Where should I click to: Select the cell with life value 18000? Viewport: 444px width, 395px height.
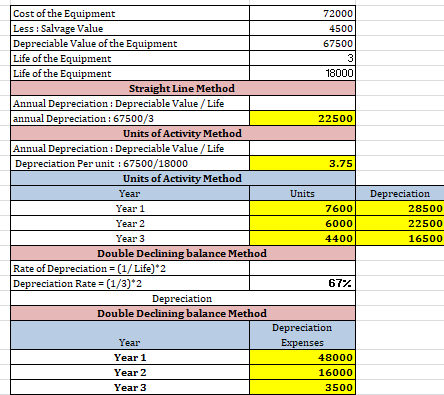coord(302,73)
